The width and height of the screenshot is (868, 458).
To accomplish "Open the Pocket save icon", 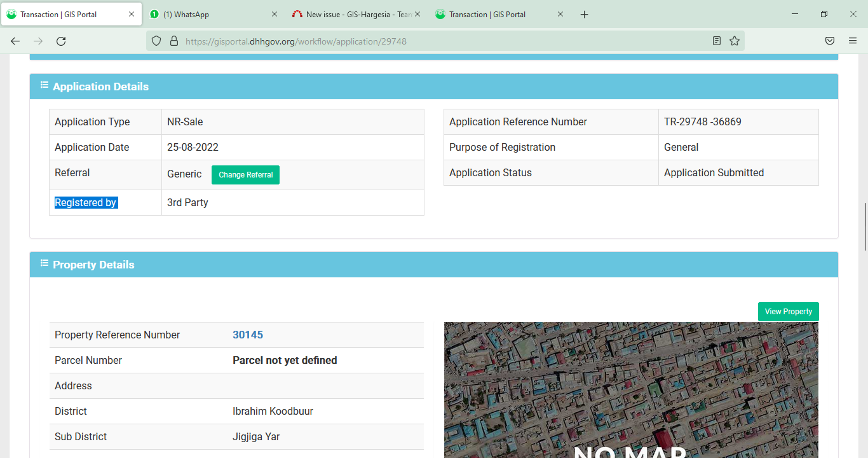I will pos(830,41).
